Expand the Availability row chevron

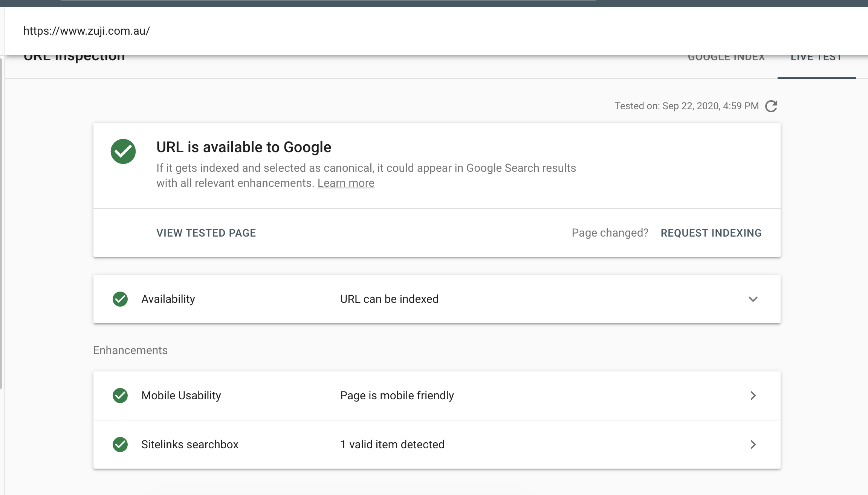click(x=753, y=299)
